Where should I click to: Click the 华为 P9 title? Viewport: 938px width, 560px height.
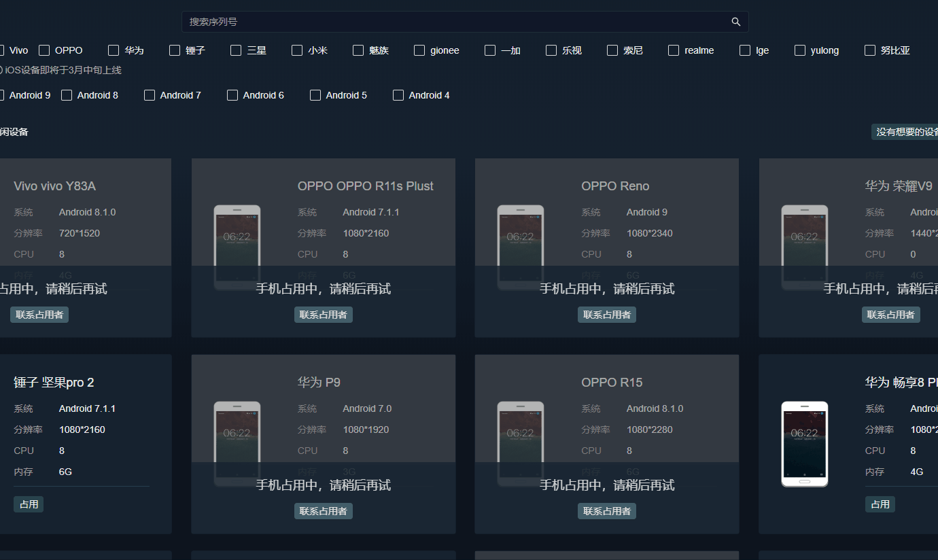[x=319, y=383]
